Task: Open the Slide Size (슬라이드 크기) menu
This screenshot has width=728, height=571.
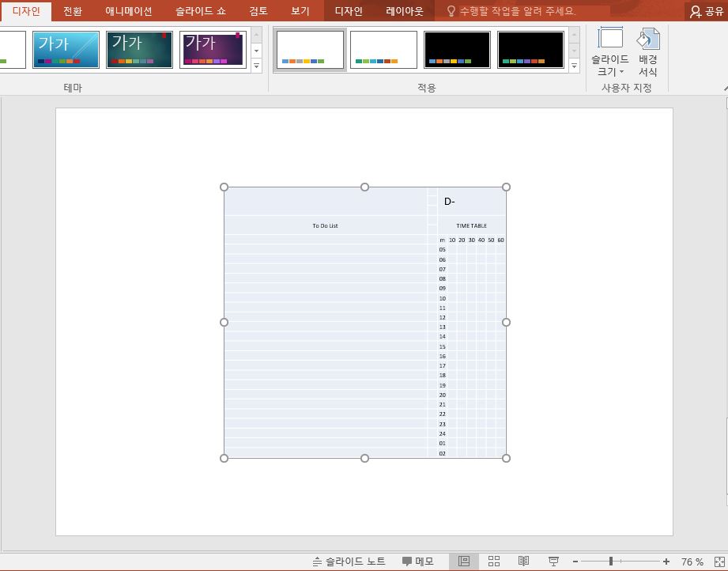Action: click(609, 52)
